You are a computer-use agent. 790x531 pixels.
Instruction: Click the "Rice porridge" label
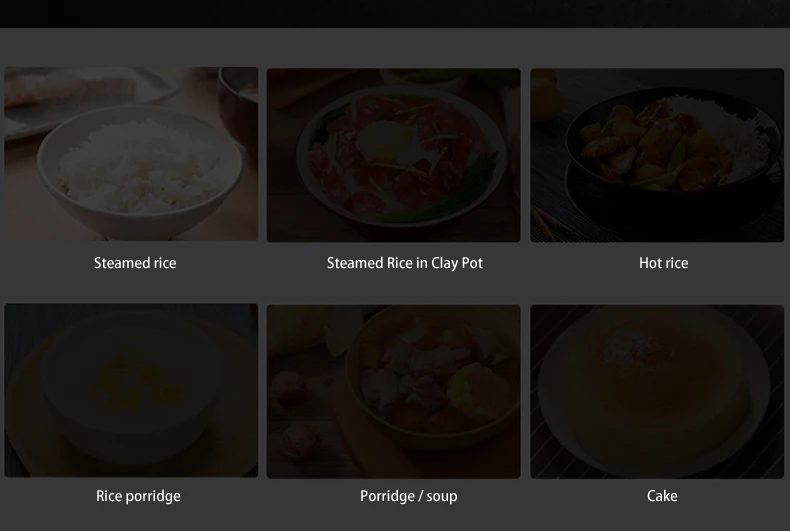(x=138, y=496)
